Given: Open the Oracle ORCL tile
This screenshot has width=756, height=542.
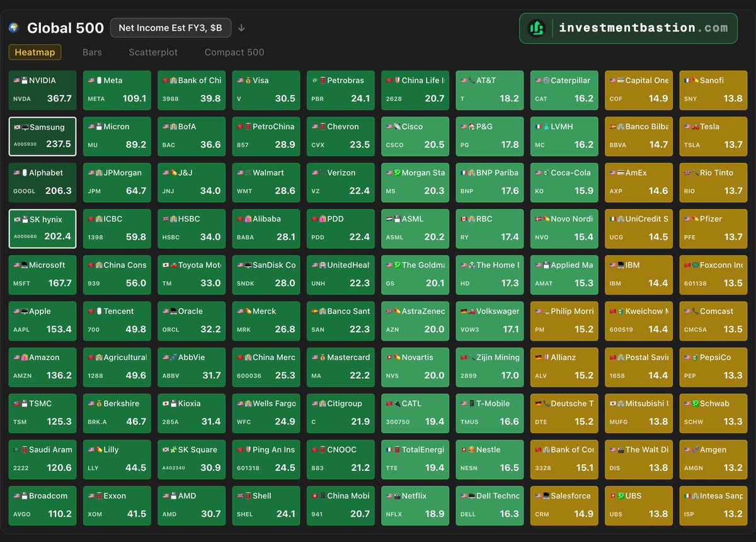Looking at the screenshot, I should point(192,321).
